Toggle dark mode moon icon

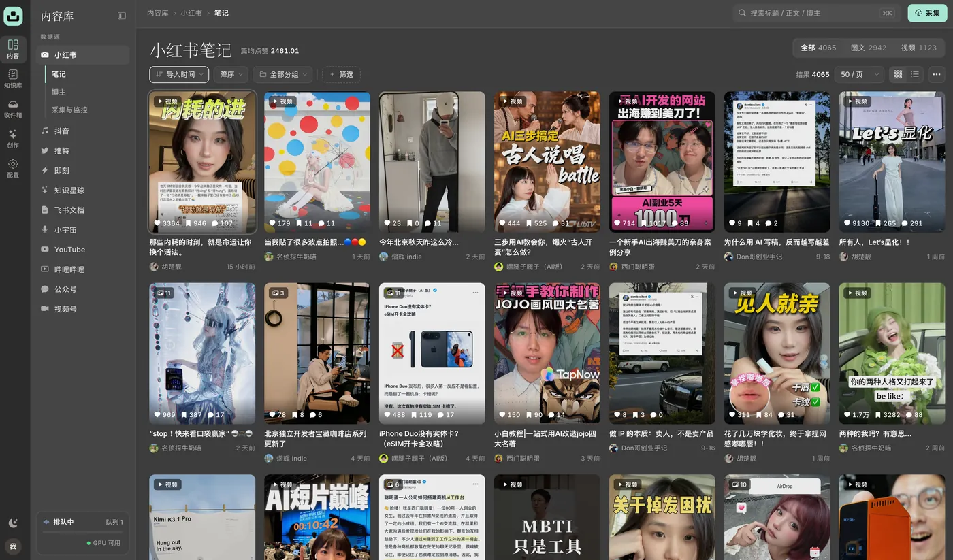(13, 523)
